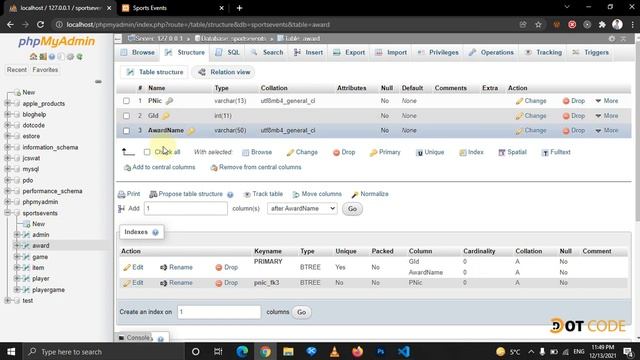Click Go beside the Add columns field
Screen dimensions: 640x360
pos(352,209)
